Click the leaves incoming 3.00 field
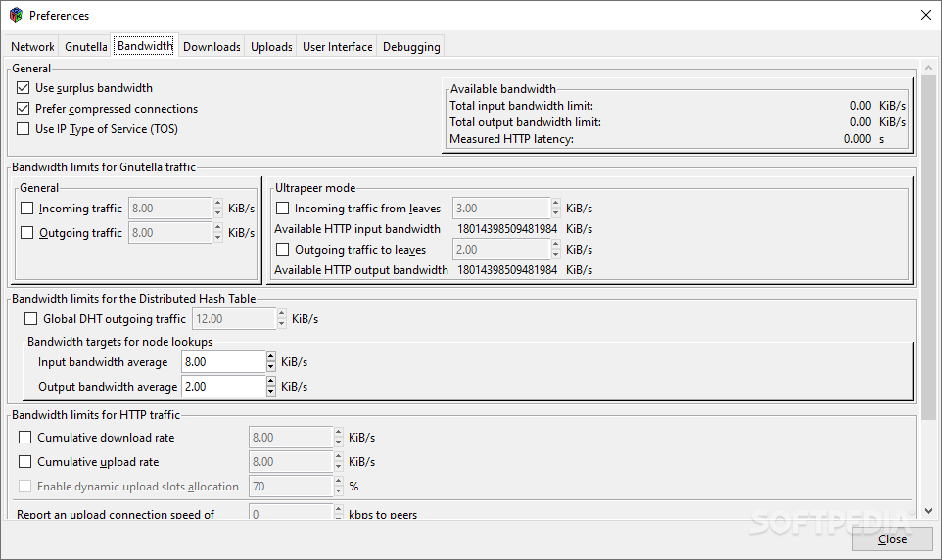Viewport: 942px width, 560px height. (501, 208)
